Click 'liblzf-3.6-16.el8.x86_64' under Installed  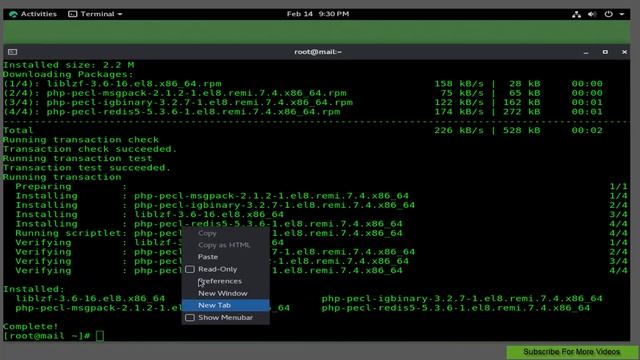pyautogui.click(x=90, y=298)
